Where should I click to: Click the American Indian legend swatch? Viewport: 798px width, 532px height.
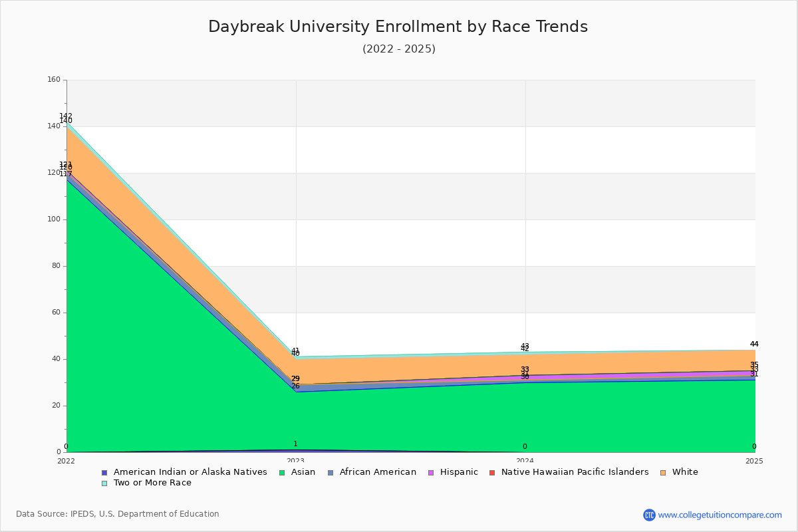click(104, 473)
